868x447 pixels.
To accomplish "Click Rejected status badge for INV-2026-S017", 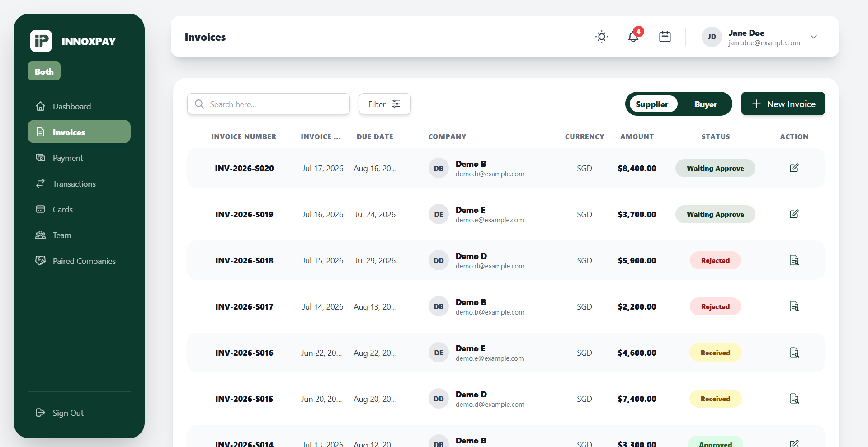I will (x=715, y=306).
